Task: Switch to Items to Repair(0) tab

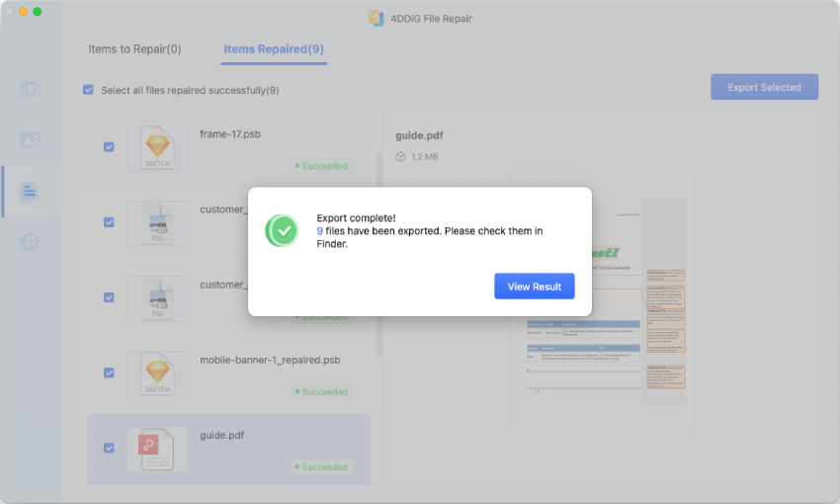Action: pos(134,49)
